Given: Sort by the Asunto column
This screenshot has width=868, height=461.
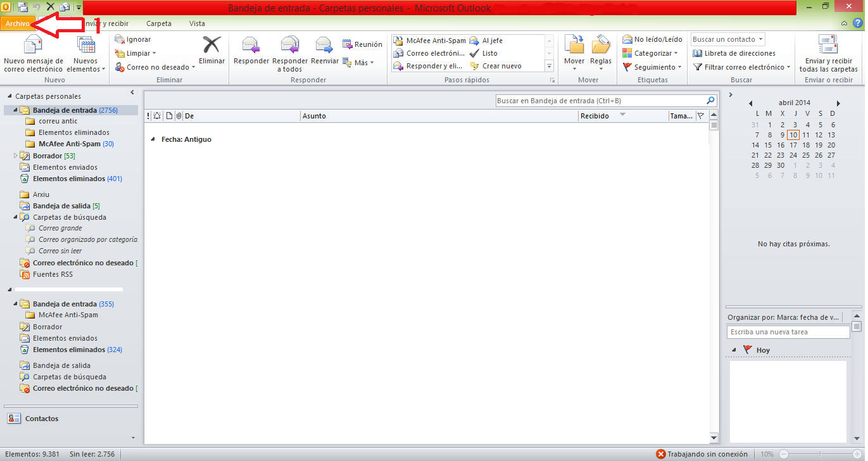Looking at the screenshot, I should (439, 116).
